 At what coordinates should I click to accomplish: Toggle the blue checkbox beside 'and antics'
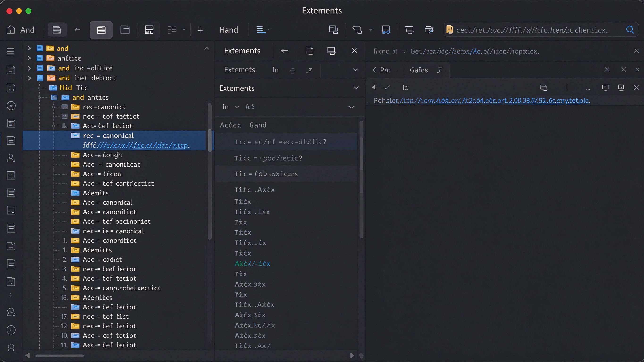54,97
